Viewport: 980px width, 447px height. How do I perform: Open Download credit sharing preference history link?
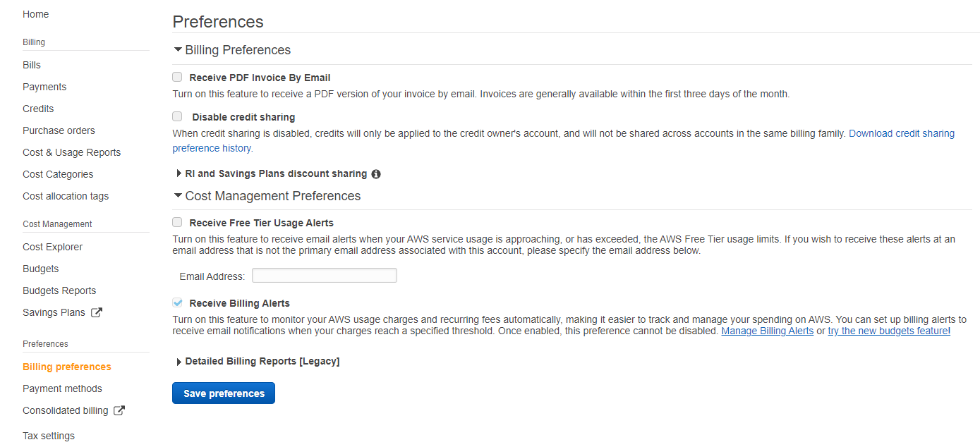(901, 133)
